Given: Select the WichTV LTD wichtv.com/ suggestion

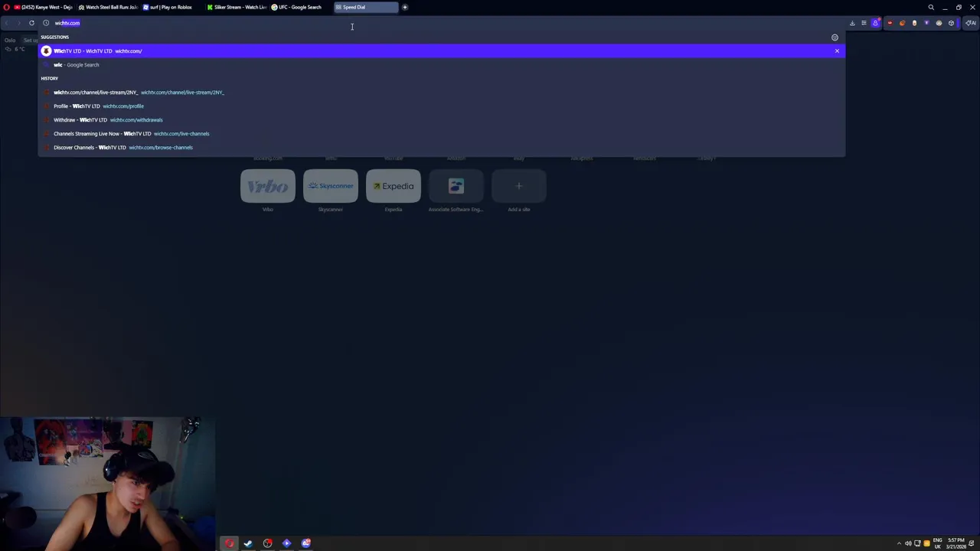Looking at the screenshot, I should tap(442, 51).
